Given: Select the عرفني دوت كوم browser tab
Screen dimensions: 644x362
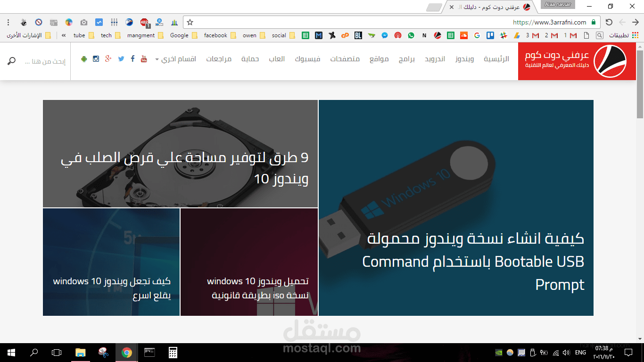Looking at the screenshot, I should click(x=490, y=7).
